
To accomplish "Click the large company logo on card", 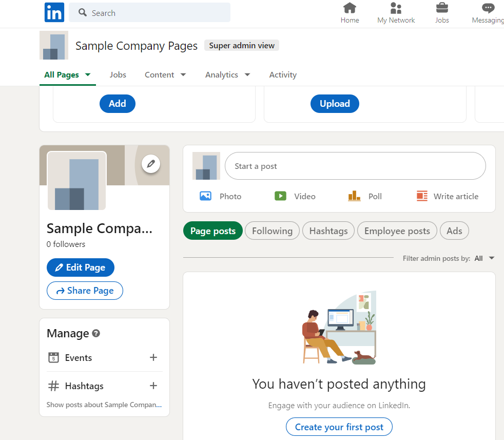I will [76, 181].
